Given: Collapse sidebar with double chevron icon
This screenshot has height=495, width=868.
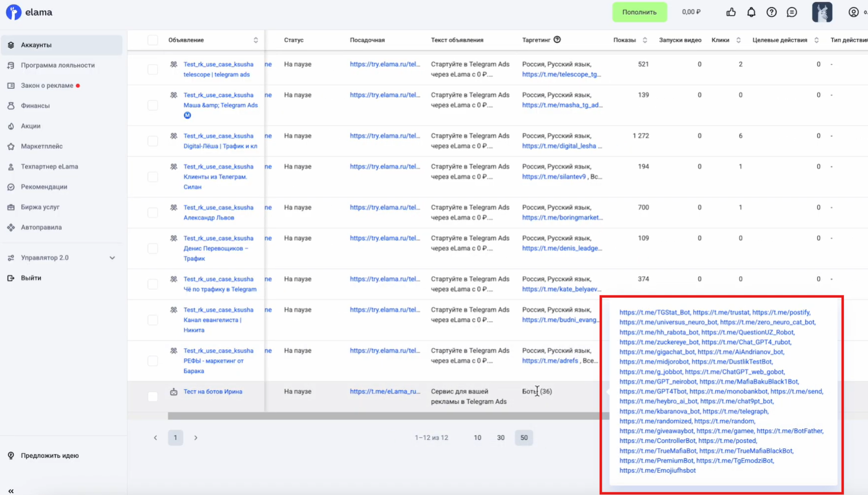Looking at the screenshot, I should 11,490.
